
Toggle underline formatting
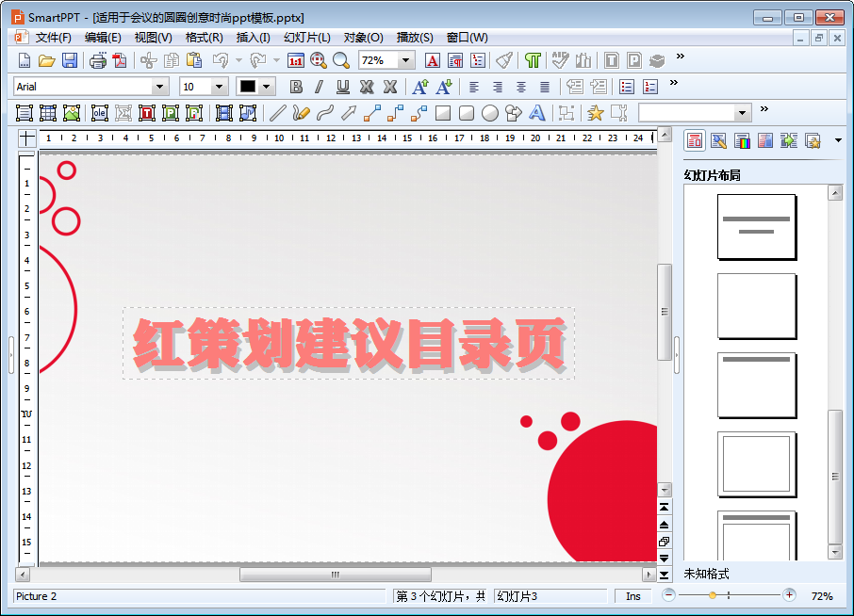342,87
